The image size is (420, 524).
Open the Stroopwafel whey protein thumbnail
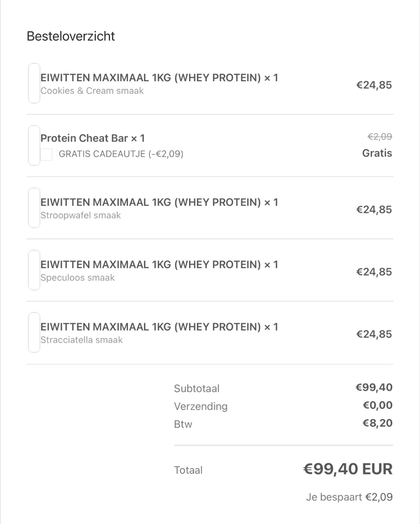(34, 208)
